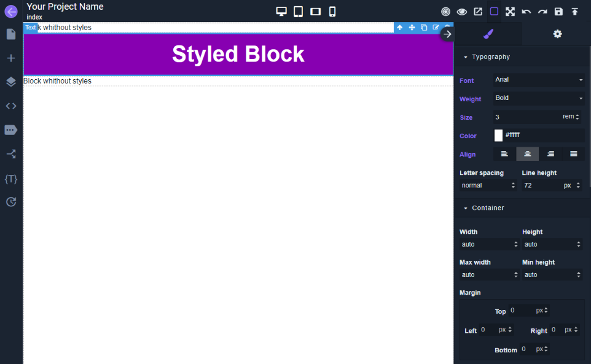
Task: Select the desktop preview device icon
Action: point(281,11)
